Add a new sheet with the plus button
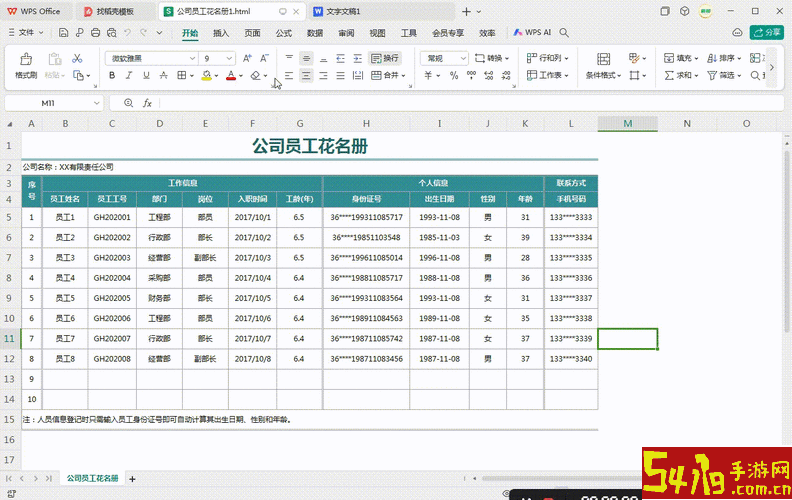 [132, 479]
